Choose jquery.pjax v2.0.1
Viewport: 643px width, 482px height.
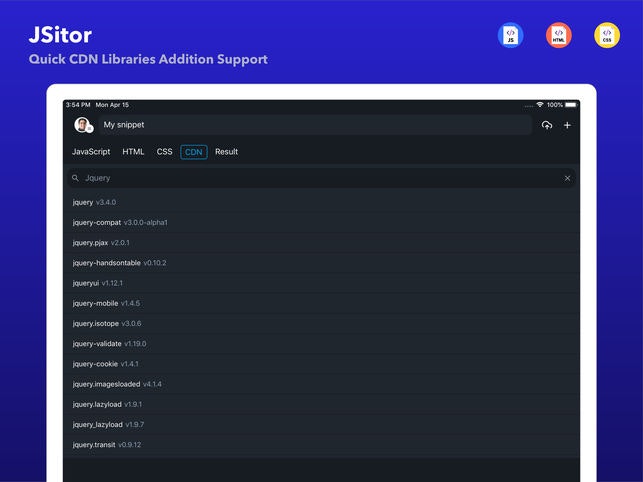(x=321, y=242)
